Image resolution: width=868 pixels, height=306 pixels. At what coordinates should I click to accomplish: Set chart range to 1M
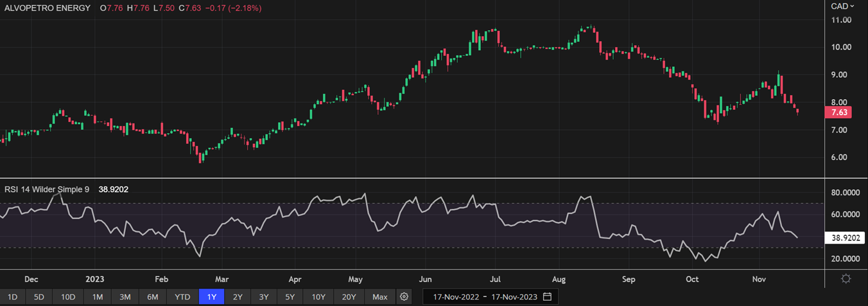(98, 297)
